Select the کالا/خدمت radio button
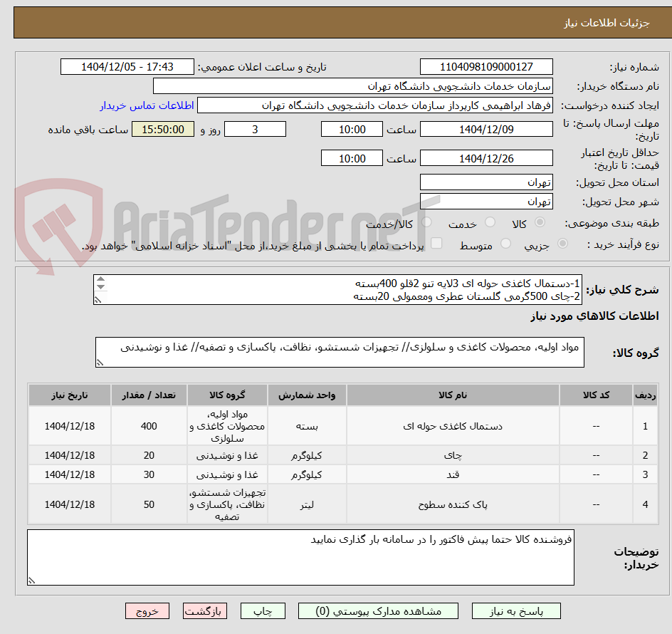The image size is (672, 634). tap(426, 222)
